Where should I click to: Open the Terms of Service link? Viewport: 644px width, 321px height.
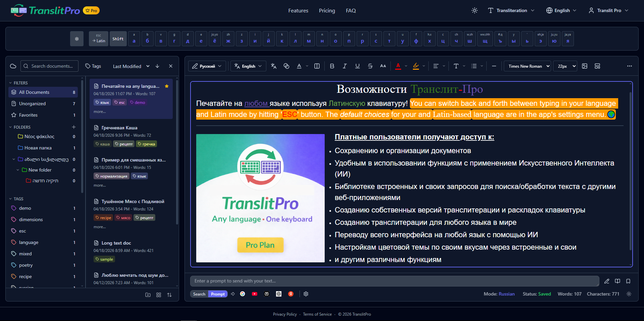(x=317, y=314)
